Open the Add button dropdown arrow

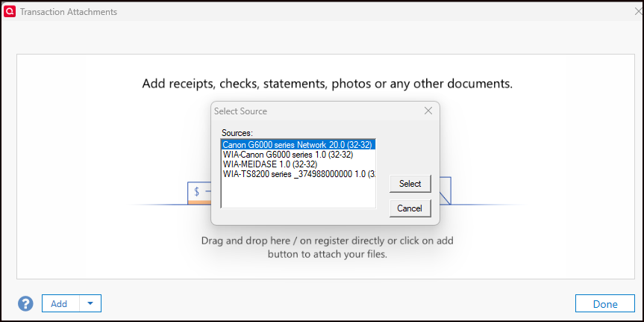[90, 303]
